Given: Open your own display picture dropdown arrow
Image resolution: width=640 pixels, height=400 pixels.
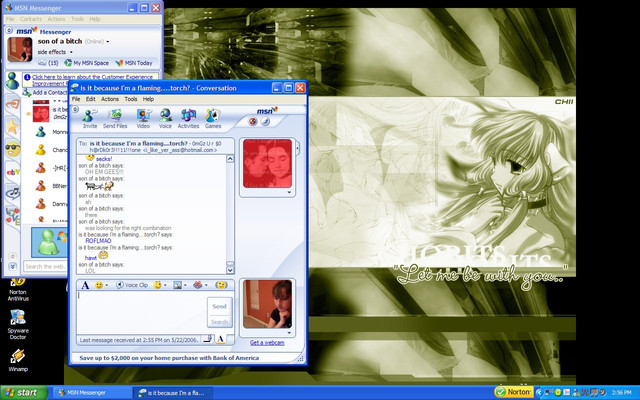Looking at the screenshot, I should (289, 333).
